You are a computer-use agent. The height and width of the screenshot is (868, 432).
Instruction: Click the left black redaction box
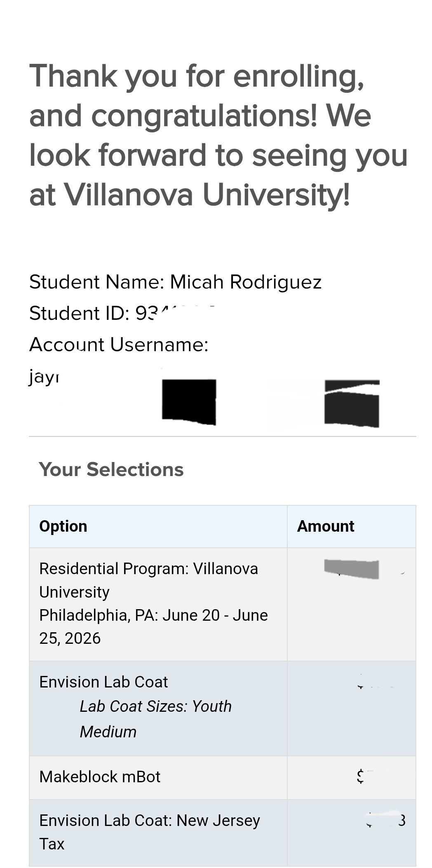click(189, 402)
